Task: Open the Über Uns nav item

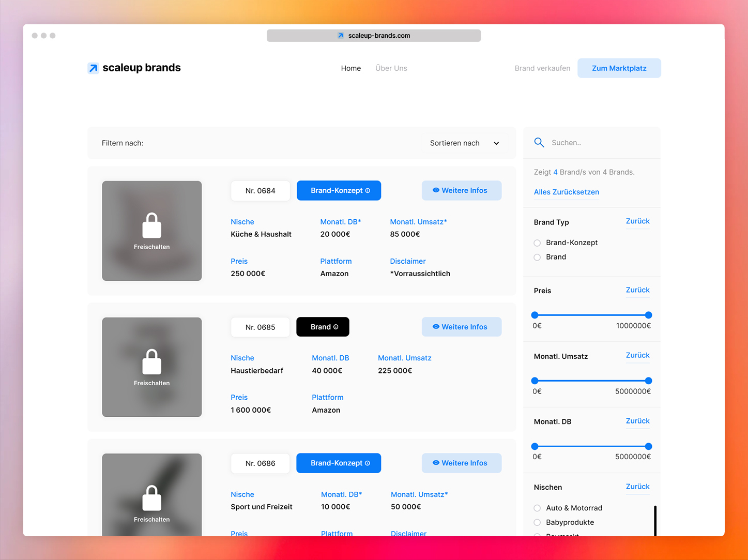Action: coord(391,68)
